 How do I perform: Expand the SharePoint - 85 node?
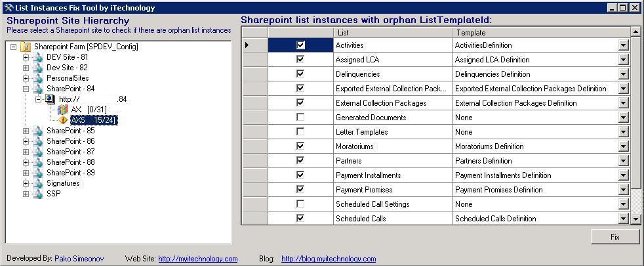26,131
